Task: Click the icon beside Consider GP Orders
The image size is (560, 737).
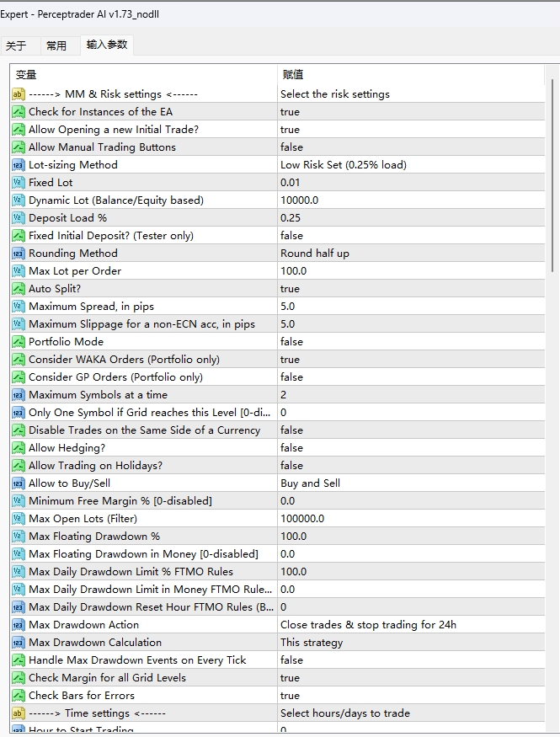Action: pyautogui.click(x=18, y=377)
